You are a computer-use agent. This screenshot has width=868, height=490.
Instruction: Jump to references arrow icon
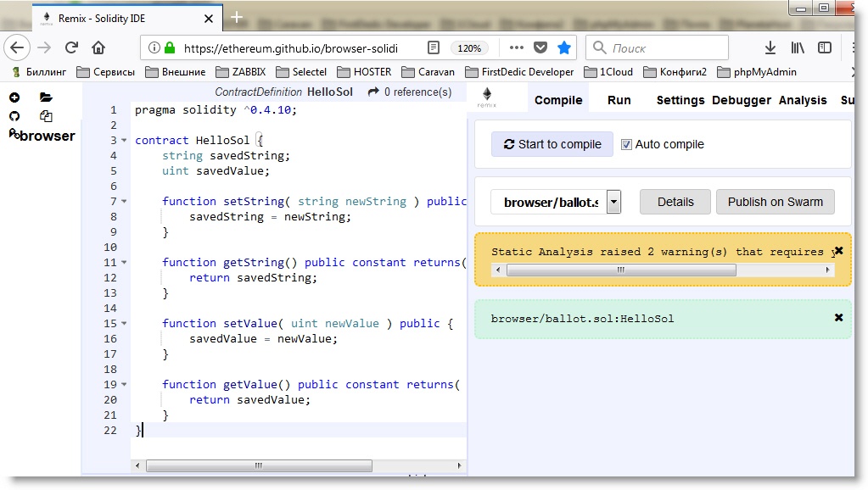[x=373, y=92]
